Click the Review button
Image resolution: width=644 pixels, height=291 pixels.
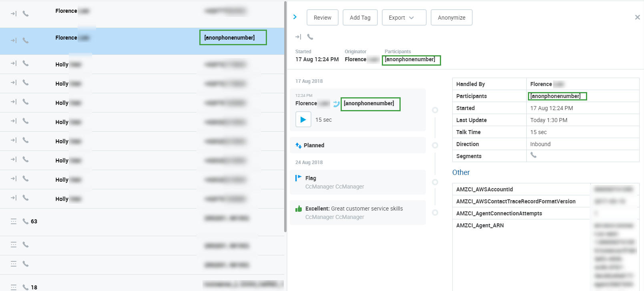[322, 18]
